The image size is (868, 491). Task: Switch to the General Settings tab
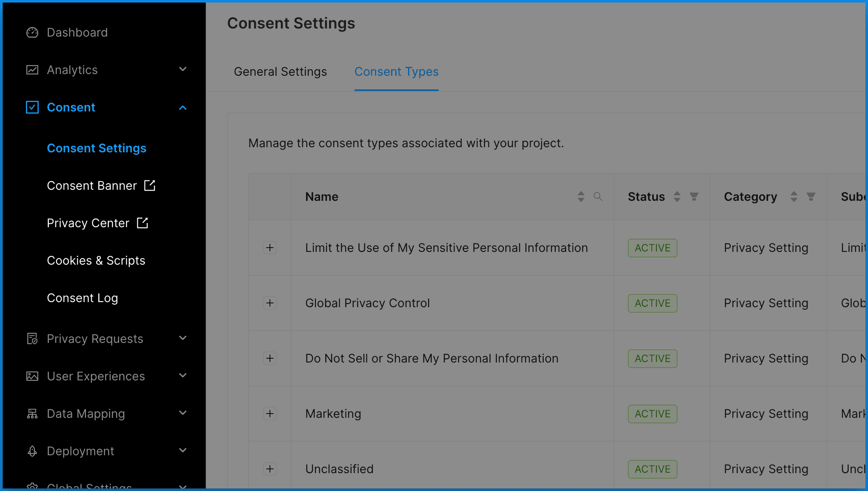[x=280, y=71]
